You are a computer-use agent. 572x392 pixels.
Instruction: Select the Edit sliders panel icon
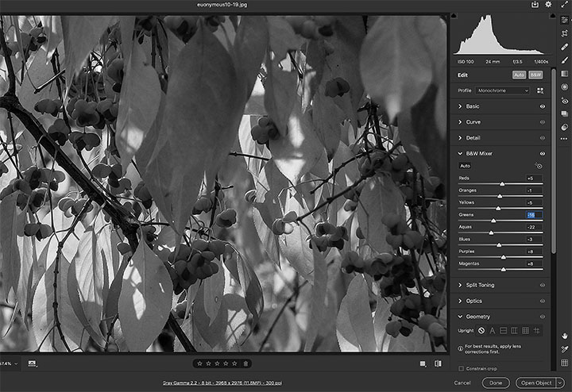tap(564, 20)
